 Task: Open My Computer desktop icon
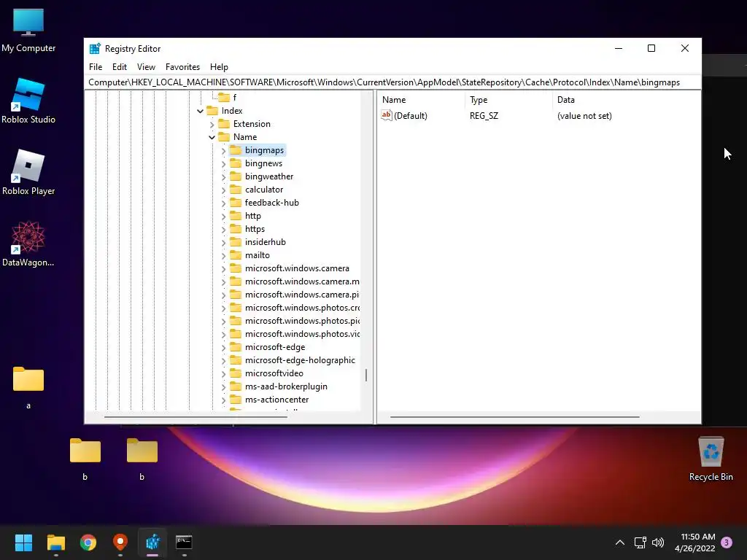pyautogui.click(x=28, y=29)
